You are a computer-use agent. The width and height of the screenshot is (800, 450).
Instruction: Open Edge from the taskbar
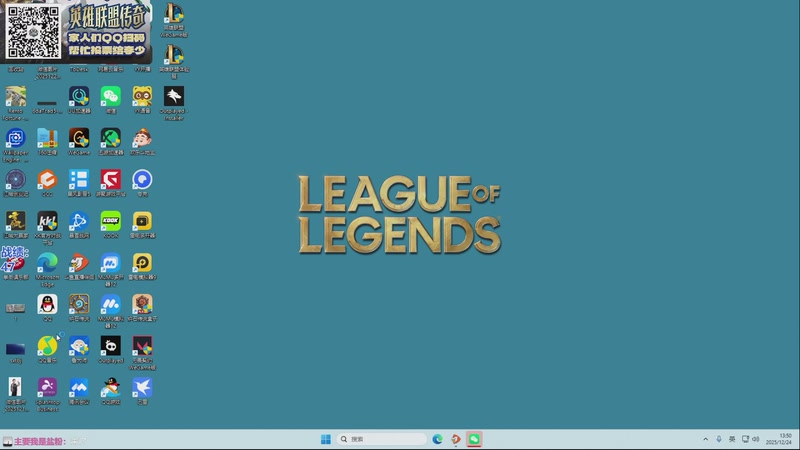point(437,439)
